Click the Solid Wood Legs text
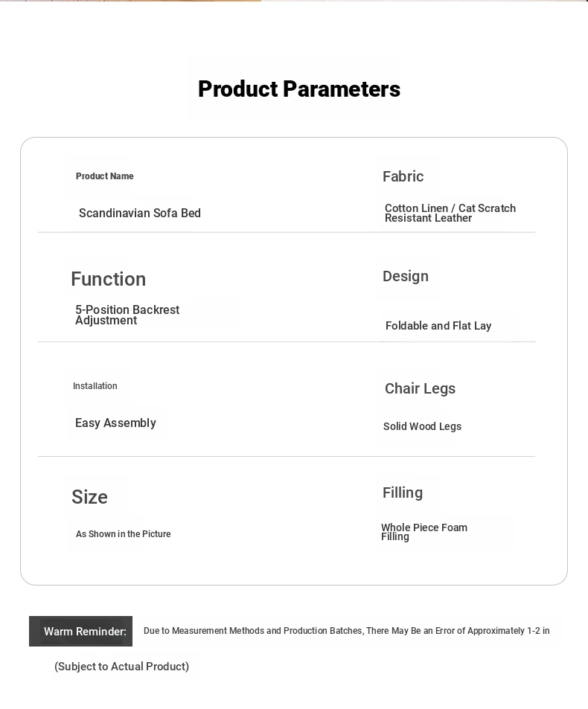588x709 pixels. (422, 426)
